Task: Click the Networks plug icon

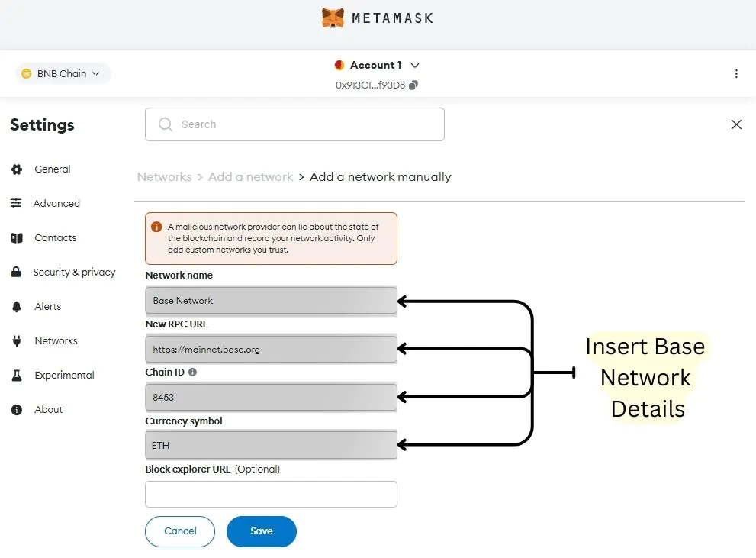Action: pos(17,341)
